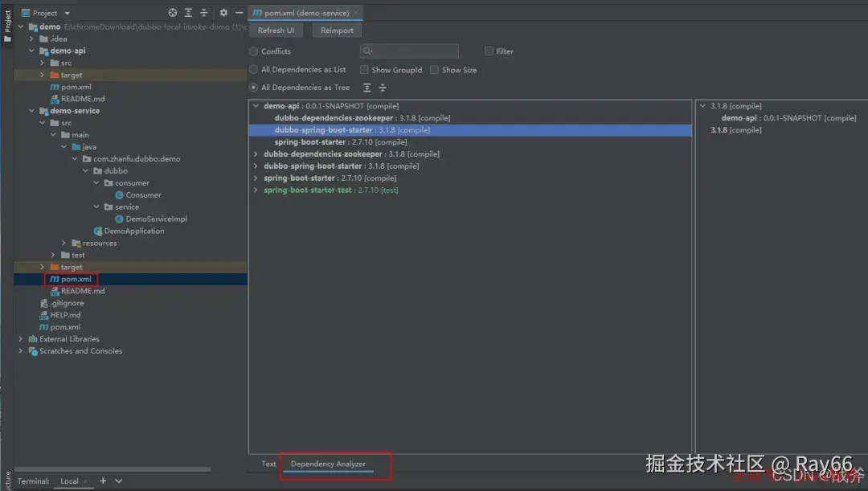Image resolution: width=868 pixels, height=491 pixels.
Task: Select bold 3.1.8 [compile] leaf in right panel
Action: [735, 130]
